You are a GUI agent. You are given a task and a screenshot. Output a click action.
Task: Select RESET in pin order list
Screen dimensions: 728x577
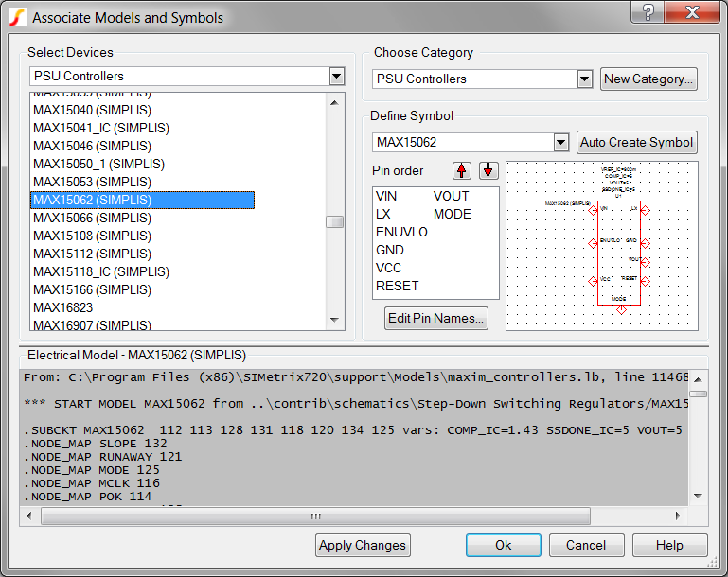pos(398,286)
